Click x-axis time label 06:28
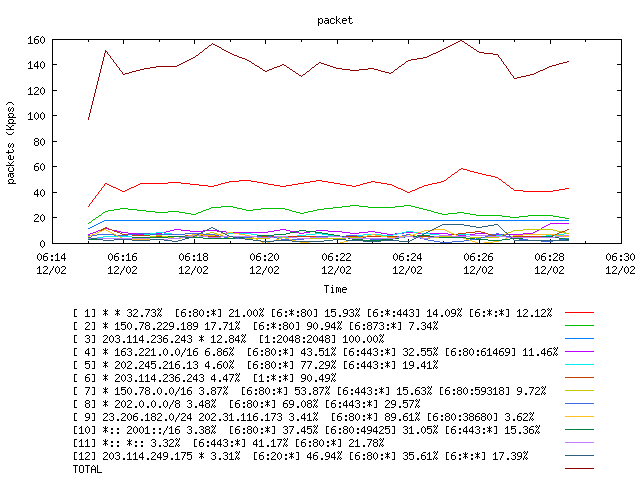 click(549, 257)
